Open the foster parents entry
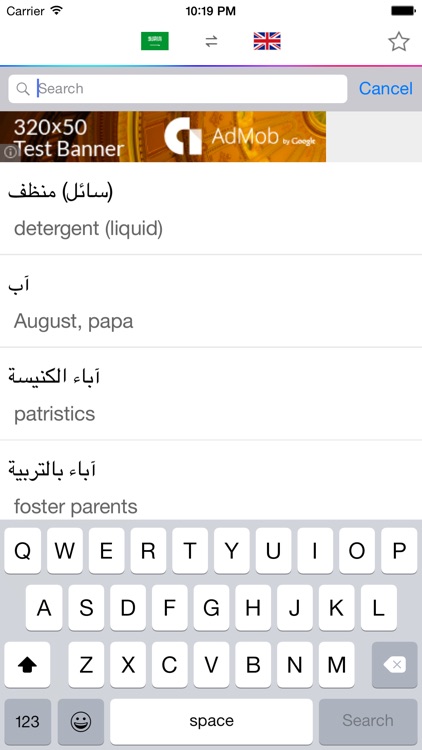This screenshot has height=750, width=422. [211, 480]
